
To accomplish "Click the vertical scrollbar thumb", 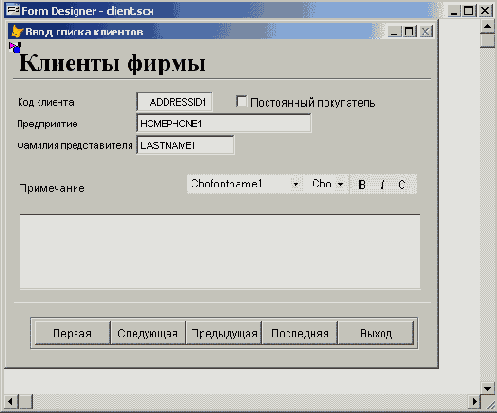I will (x=487, y=41).
